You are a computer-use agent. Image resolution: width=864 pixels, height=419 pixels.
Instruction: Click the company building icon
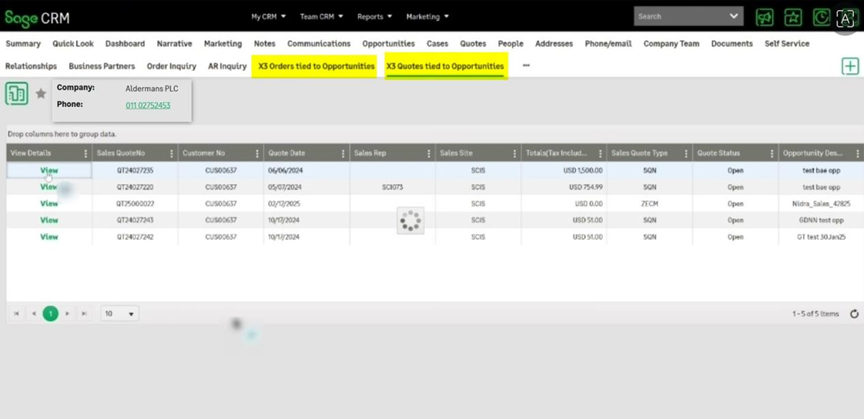tap(17, 94)
